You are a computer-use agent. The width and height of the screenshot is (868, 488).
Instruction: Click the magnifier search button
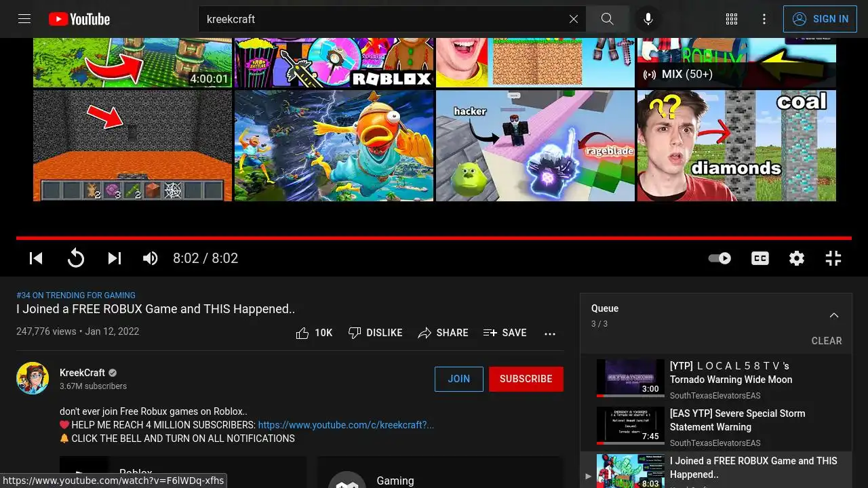point(608,19)
